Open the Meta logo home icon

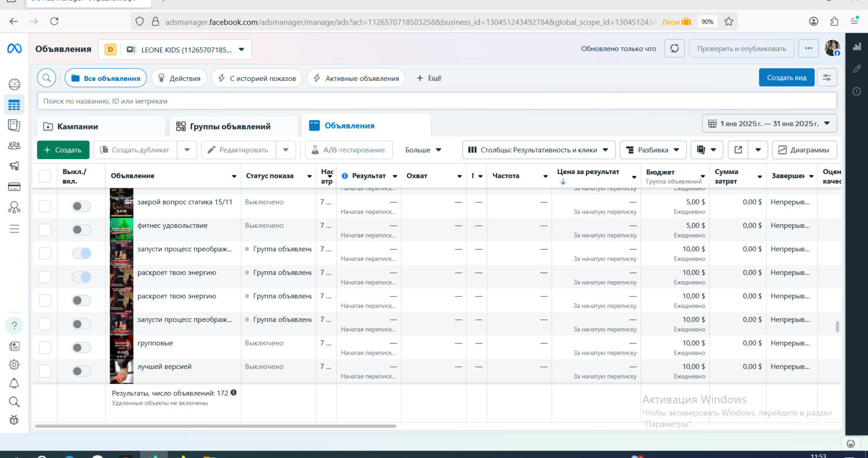pos(14,48)
